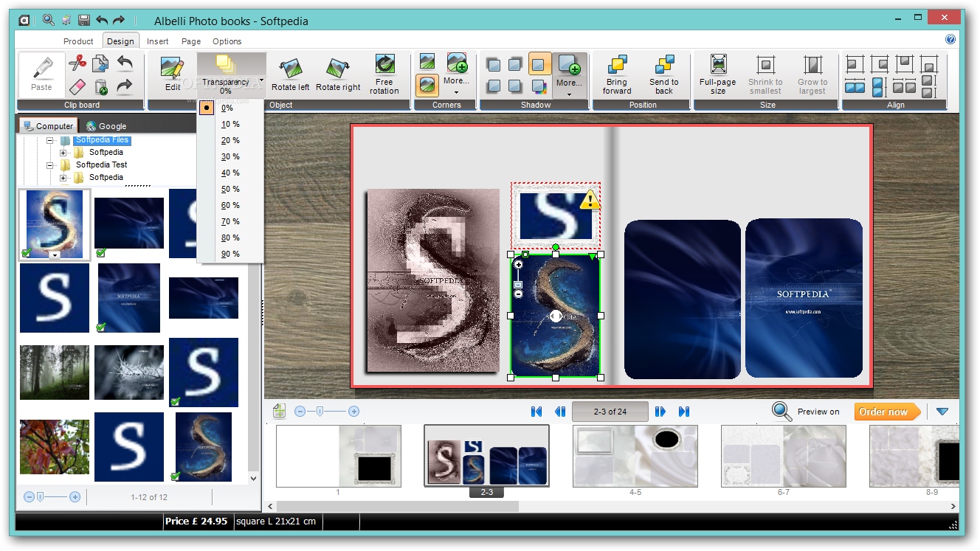Expand Softpedia subfolder under Softpedia Files

coord(63,153)
